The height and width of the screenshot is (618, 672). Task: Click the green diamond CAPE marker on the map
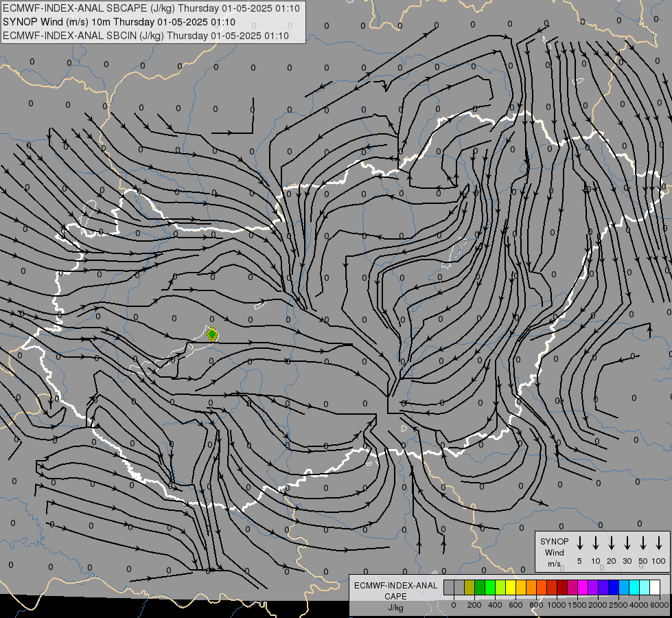click(212, 334)
